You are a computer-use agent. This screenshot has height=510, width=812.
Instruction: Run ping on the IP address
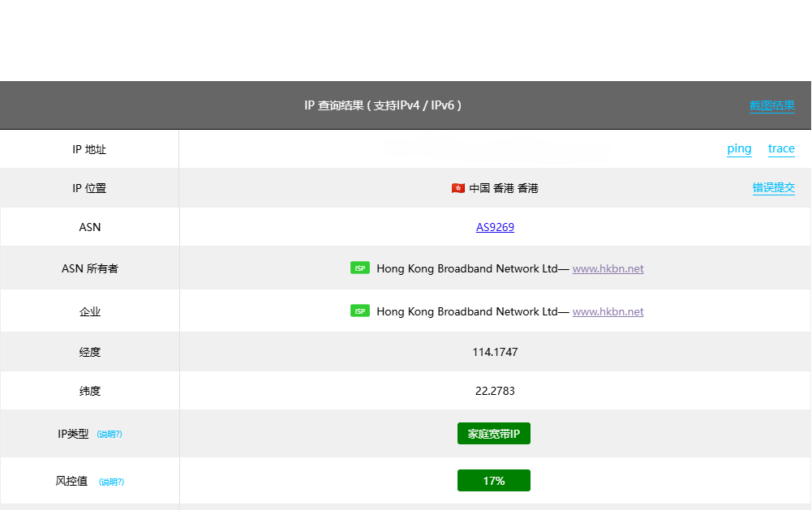[739, 148]
